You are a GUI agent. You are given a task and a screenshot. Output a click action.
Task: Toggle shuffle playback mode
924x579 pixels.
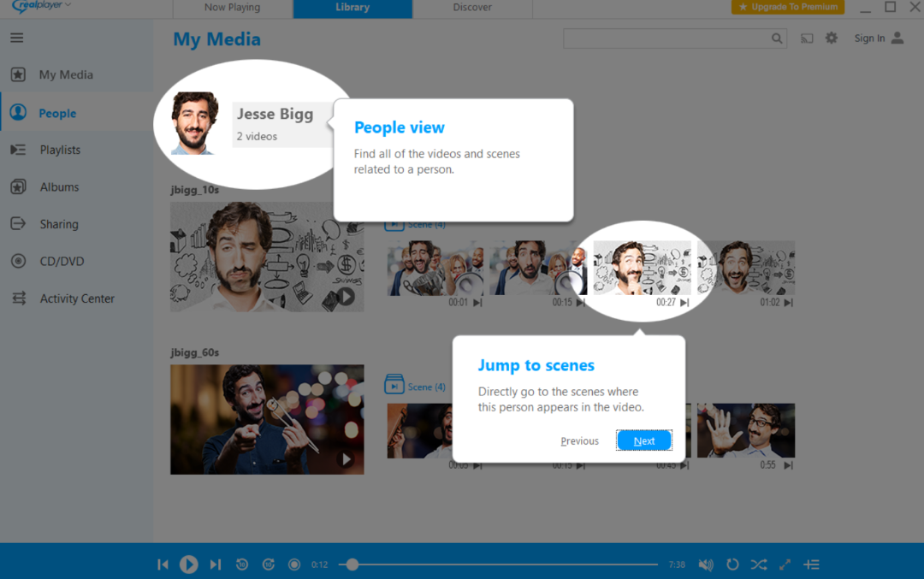click(x=758, y=564)
